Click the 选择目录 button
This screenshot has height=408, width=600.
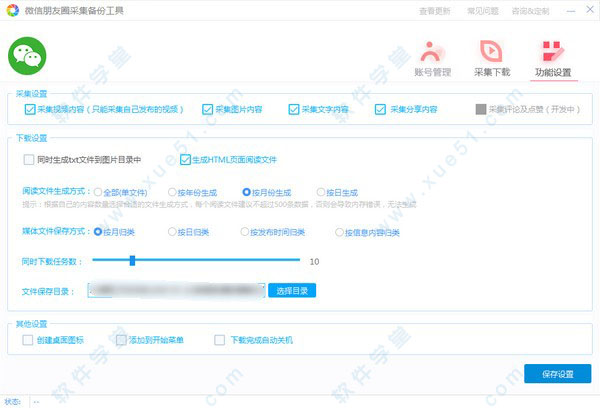[x=292, y=290]
